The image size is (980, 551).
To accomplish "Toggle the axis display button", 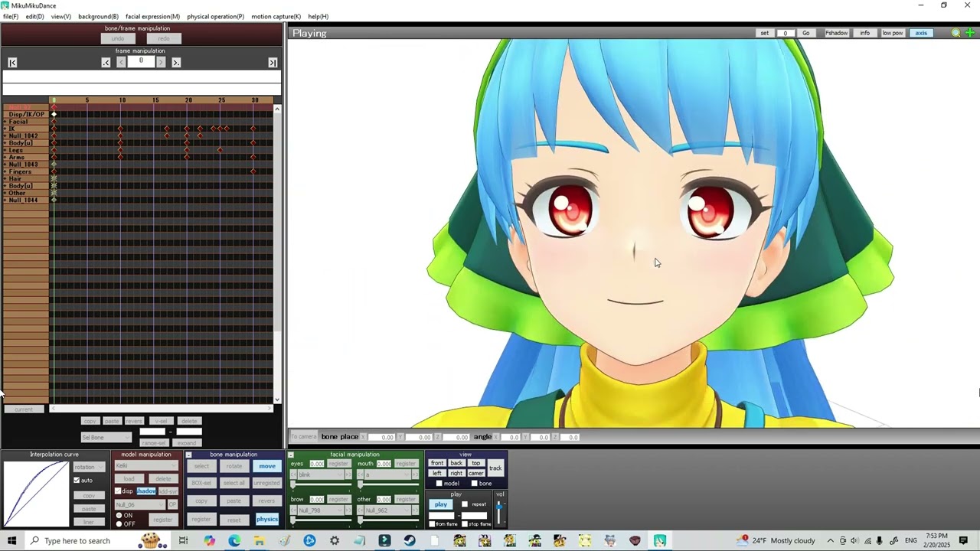I will tap(921, 33).
